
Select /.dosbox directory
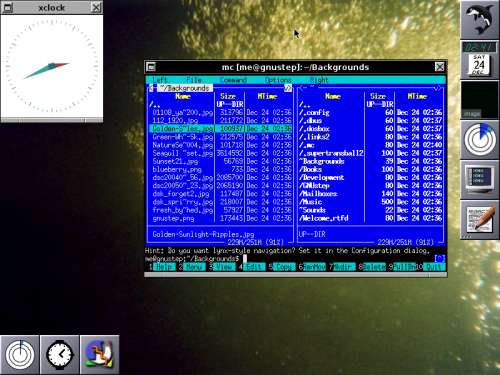tap(370, 129)
